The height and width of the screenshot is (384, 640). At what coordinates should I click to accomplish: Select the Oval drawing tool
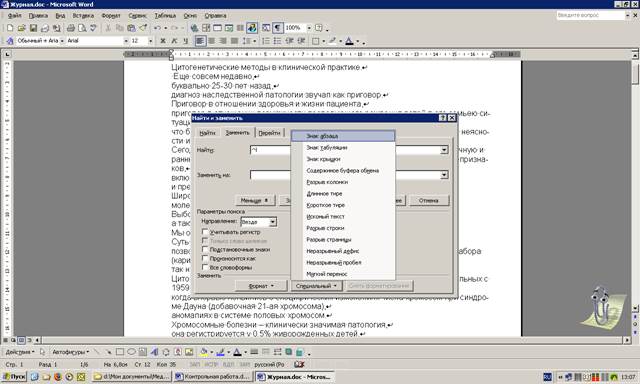131,352
